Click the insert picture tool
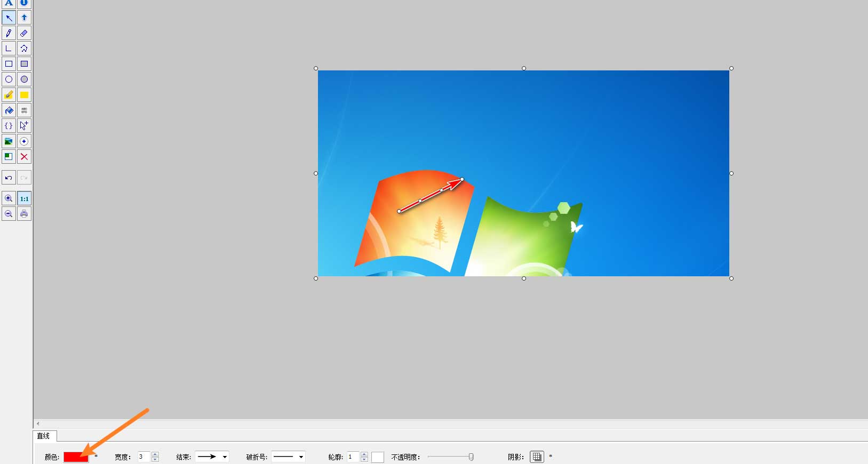 (9, 141)
